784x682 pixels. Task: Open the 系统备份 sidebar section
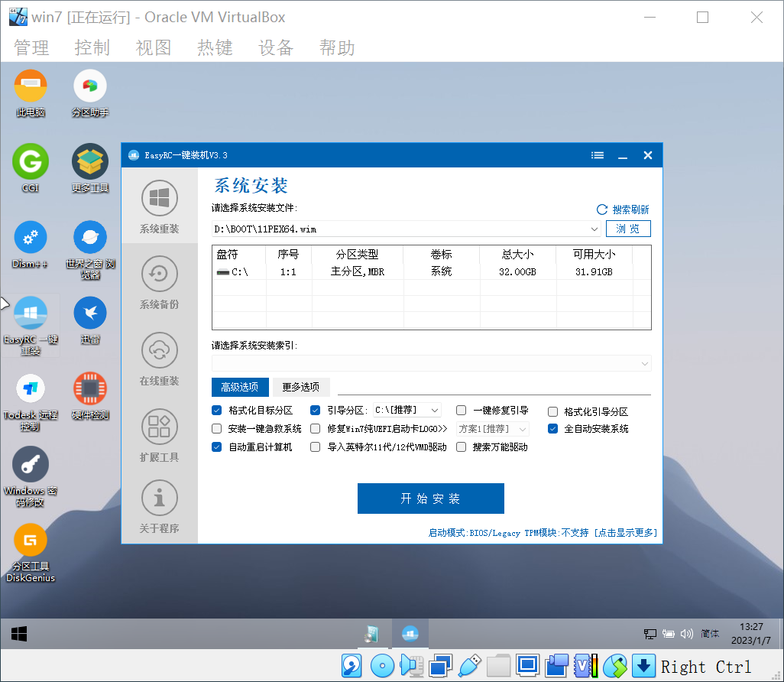click(160, 282)
